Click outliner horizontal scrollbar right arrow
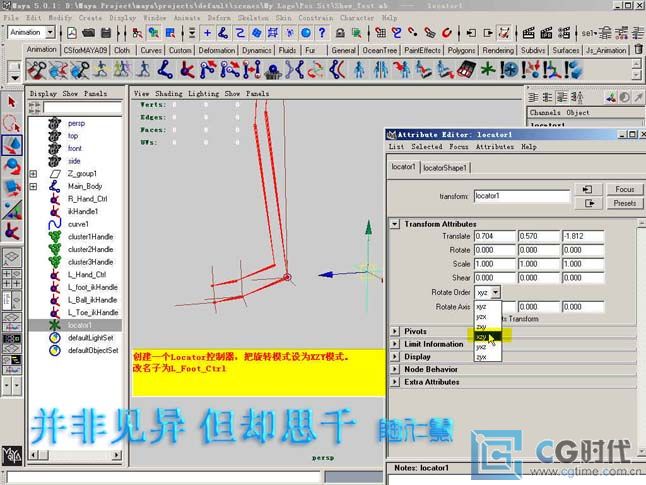646x485 pixels. click(x=117, y=455)
